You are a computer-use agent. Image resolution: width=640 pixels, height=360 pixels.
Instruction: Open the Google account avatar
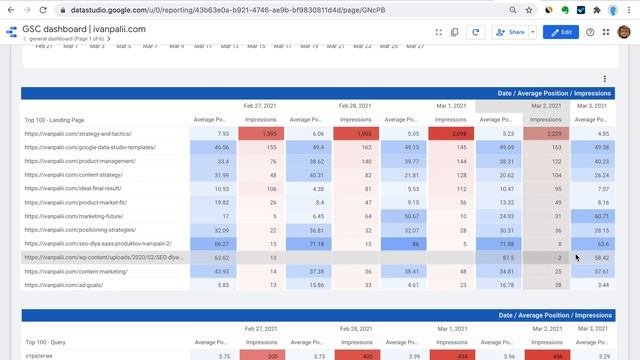coord(624,32)
